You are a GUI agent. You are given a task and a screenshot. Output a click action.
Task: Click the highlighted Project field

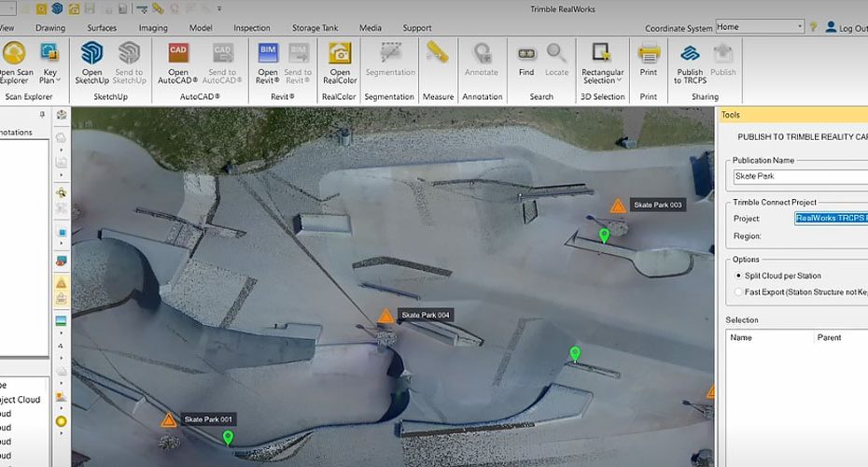click(831, 219)
